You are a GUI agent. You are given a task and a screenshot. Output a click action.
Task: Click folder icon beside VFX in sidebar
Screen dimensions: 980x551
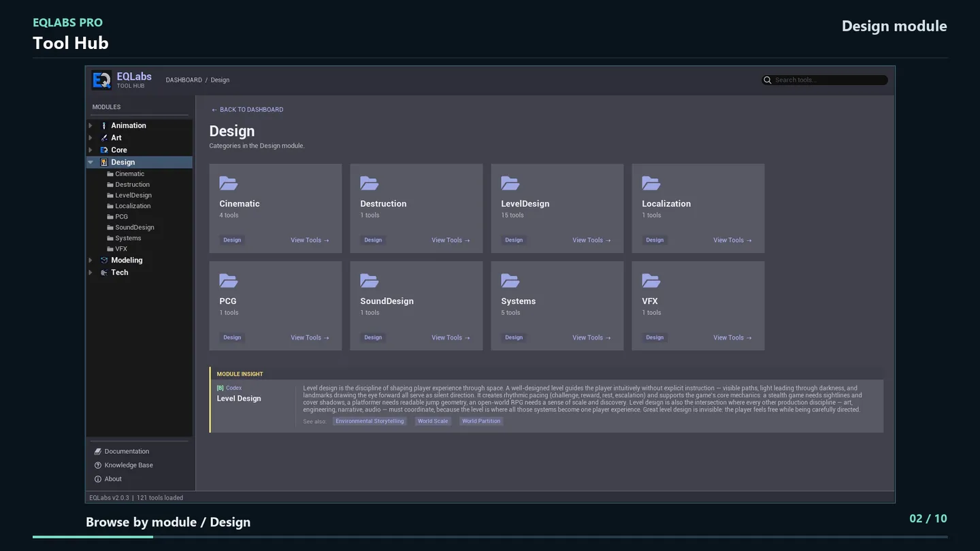(110, 250)
